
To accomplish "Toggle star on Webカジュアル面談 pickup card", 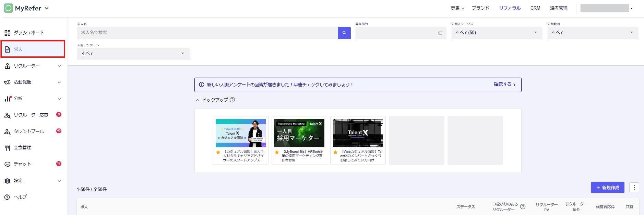I will 335,152.
